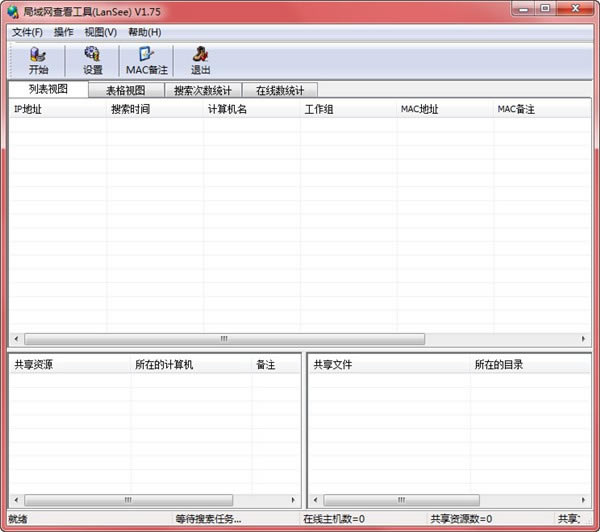Open the 帮助(H) menu
The image size is (600, 532).
pos(144,32)
